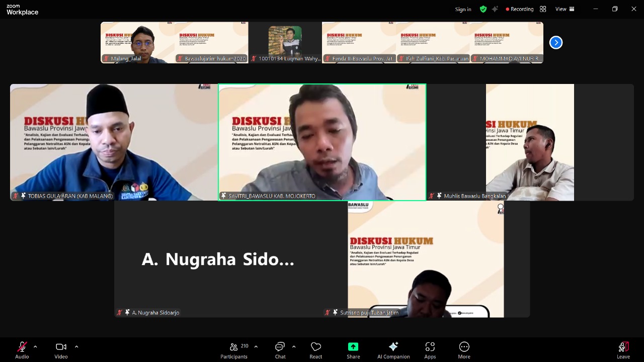
Task: Open the AI Companion panel
Action: click(393, 349)
